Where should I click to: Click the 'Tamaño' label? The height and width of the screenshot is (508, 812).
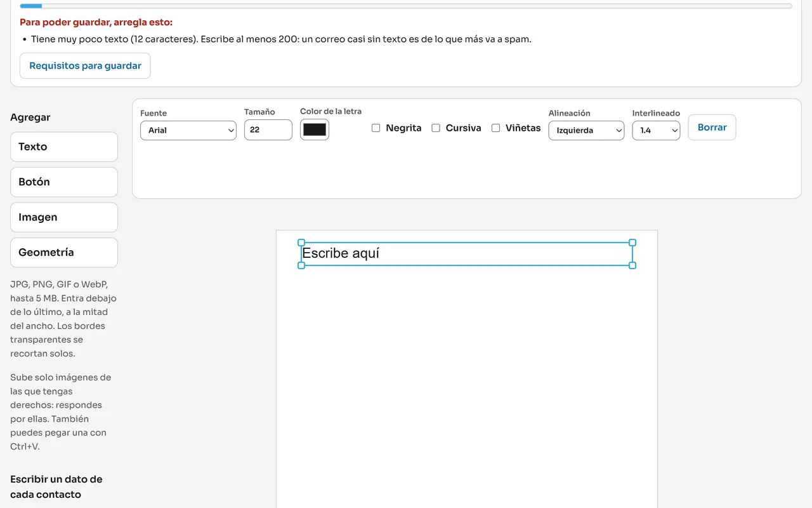[259, 112]
